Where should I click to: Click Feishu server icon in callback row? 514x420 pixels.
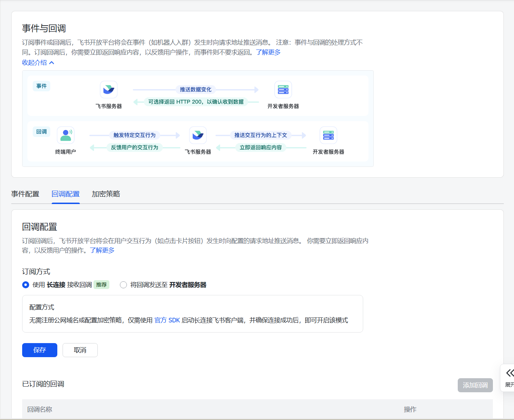pyautogui.click(x=198, y=135)
